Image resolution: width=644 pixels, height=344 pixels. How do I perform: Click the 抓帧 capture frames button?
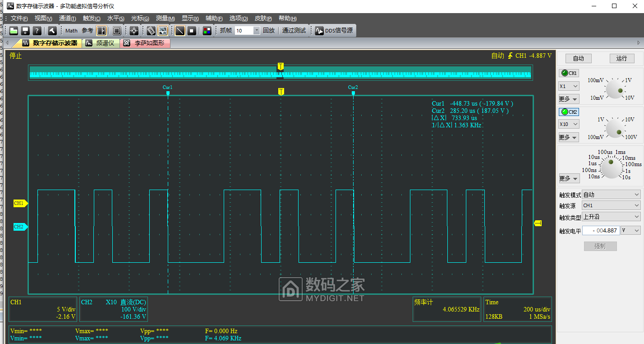[x=226, y=31]
